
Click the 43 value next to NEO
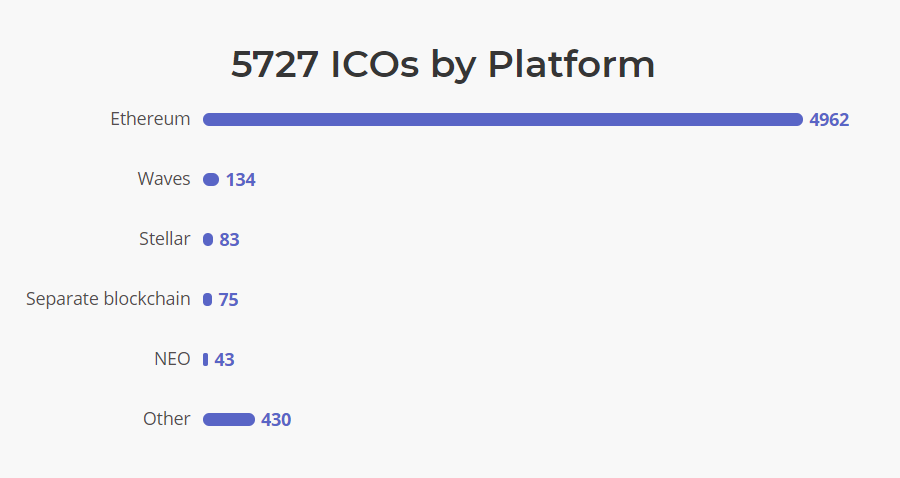[x=224, y=360]
